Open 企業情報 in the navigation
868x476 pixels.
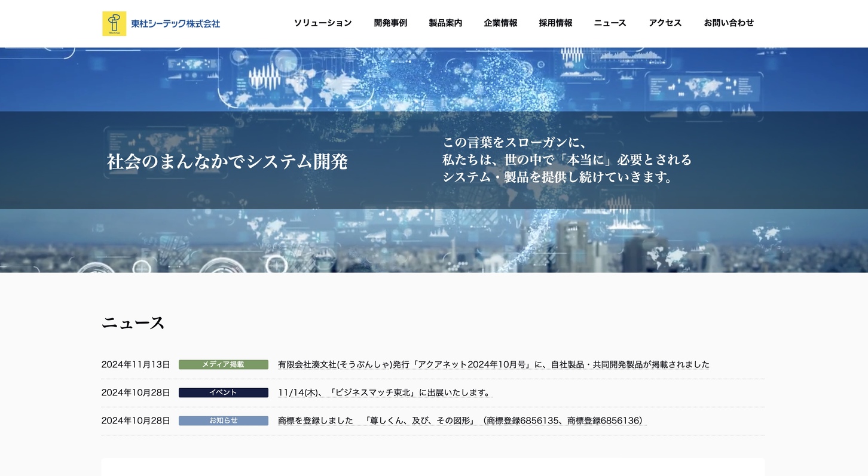click(500, 23)
